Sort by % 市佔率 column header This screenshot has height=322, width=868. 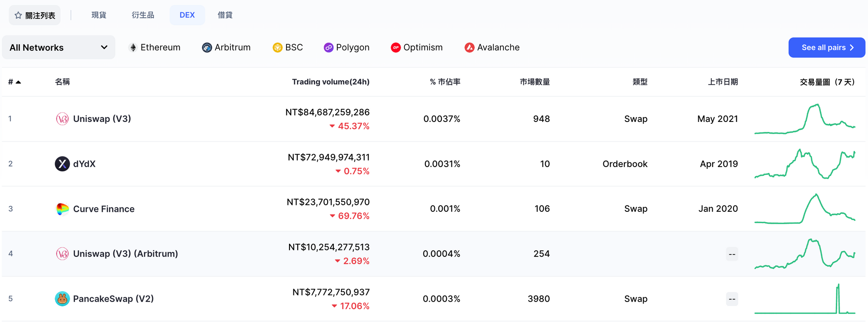click(445, 82)
